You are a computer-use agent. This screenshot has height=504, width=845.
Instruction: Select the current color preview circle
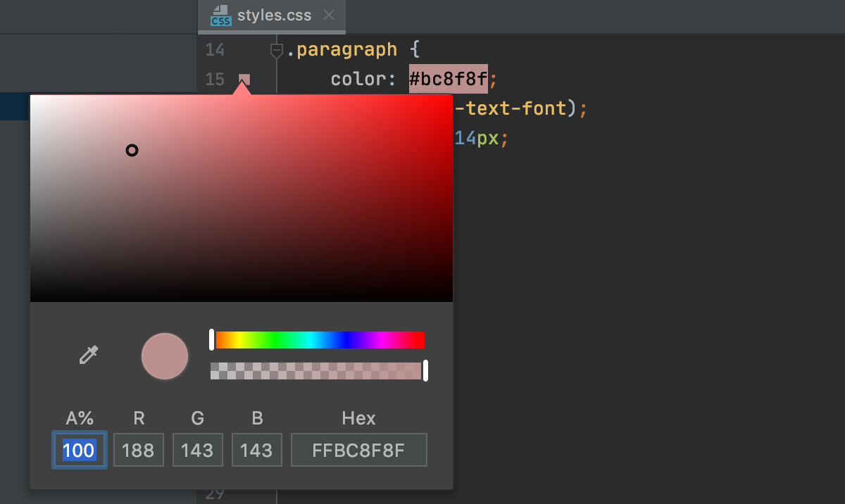[x=165, y=356]
